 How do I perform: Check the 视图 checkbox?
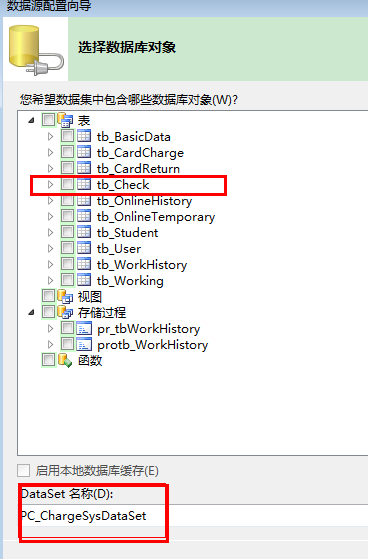tap(48, 296)
